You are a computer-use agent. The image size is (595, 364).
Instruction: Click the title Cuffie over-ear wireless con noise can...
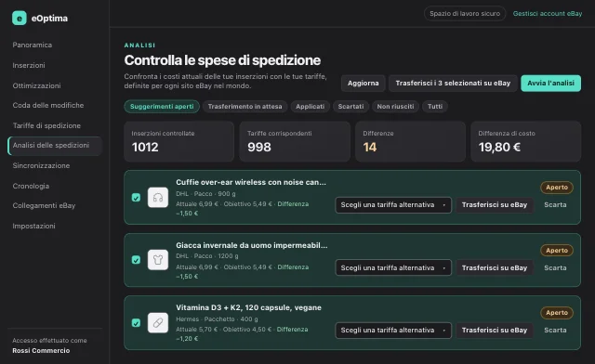pyautogui.click(x=251, y=182)
